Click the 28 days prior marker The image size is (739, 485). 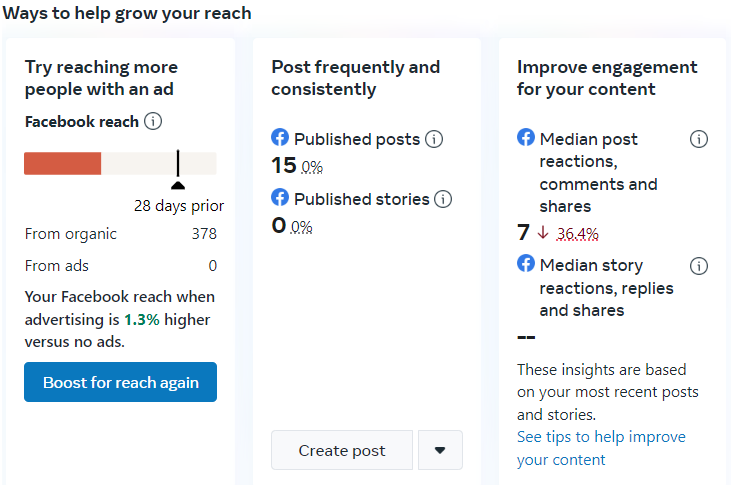(178, 183)
